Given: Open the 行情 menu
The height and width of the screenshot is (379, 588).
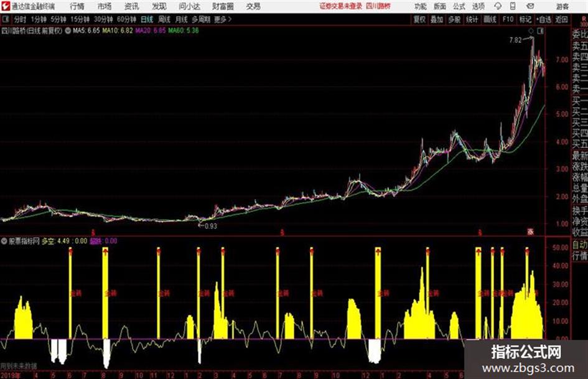Looking at the screenshot, I should point(77,6).
